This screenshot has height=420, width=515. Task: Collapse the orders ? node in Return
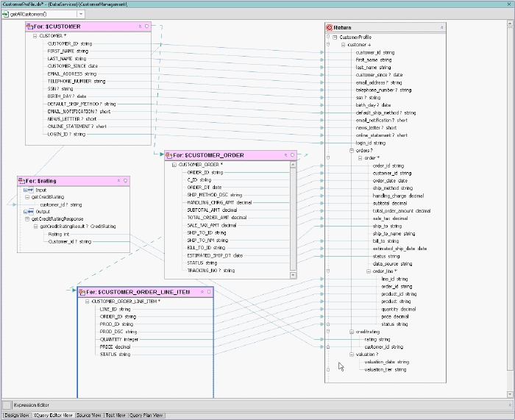(x=352, y=151)
